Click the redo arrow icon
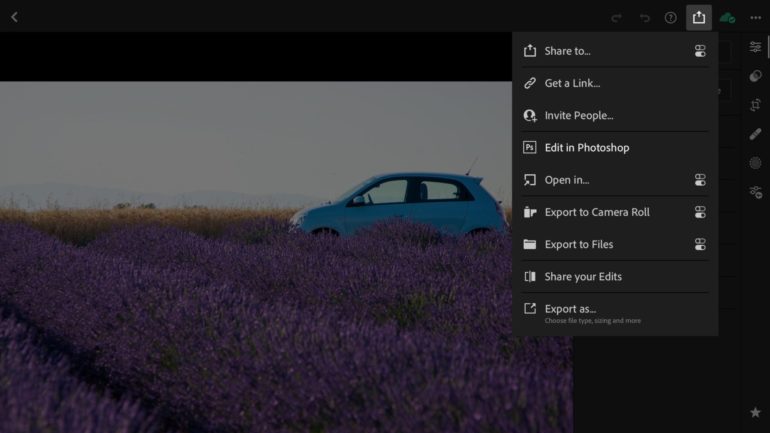 [x=616, y=18]
